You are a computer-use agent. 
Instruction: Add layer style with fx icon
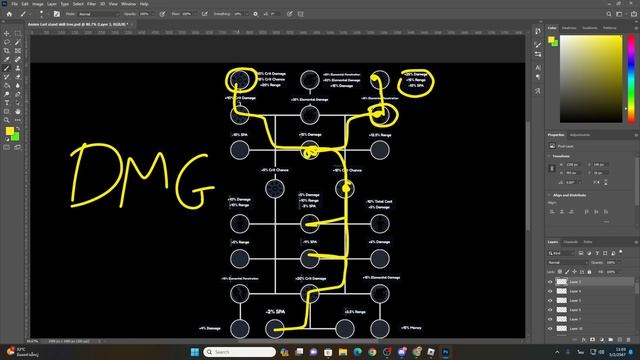pos(584,340)
